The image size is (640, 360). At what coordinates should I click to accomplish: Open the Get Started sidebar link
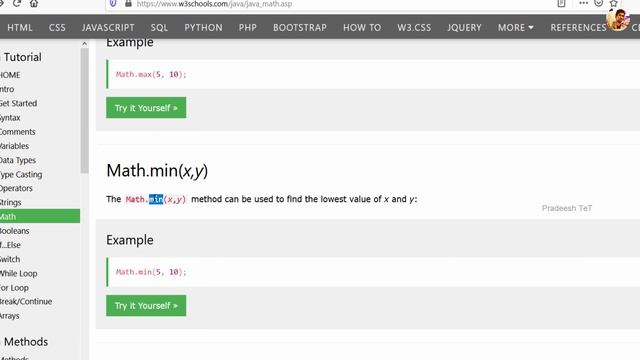tap(18, 103)
